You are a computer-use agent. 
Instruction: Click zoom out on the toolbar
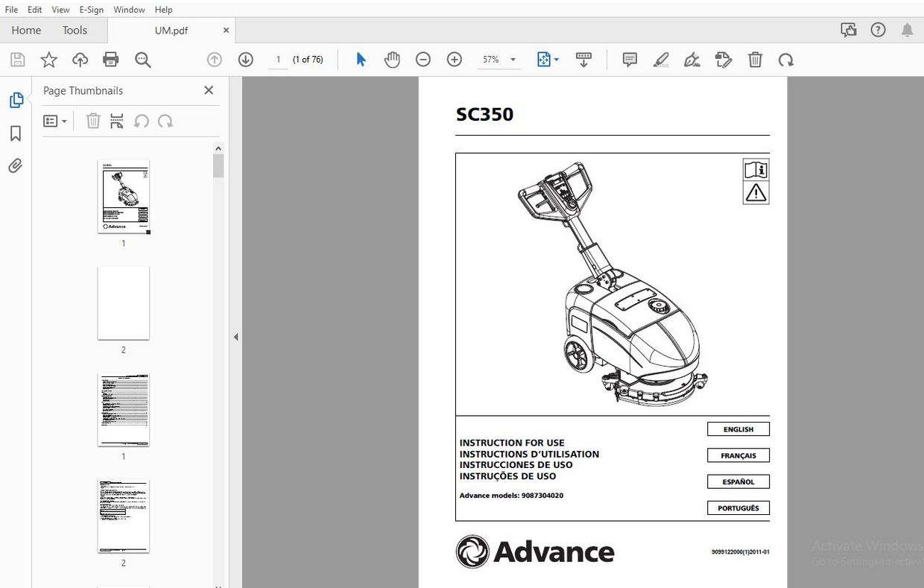pyautogui.click(x=423, y=59)
